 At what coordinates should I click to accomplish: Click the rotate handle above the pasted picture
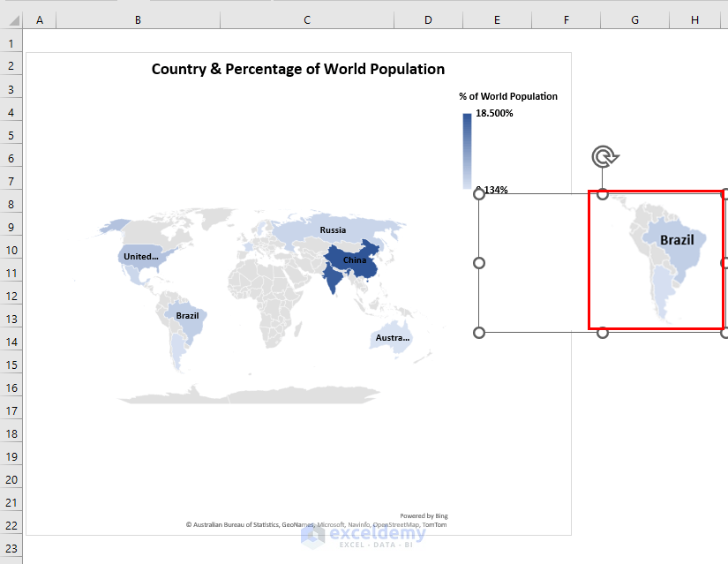[604, 157]
